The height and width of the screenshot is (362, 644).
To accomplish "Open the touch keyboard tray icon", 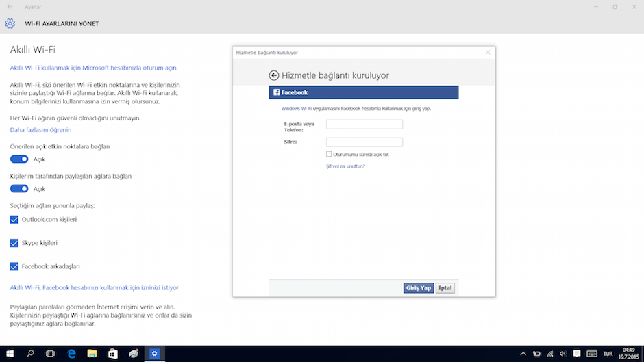I will [x=592, y=353].
